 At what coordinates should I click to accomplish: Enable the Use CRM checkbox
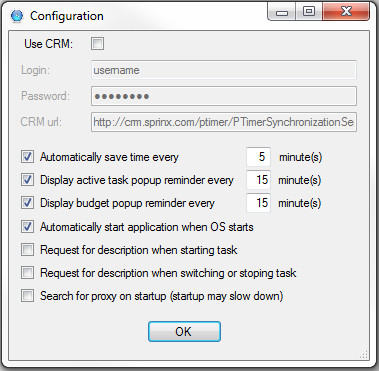click(97, 44)
